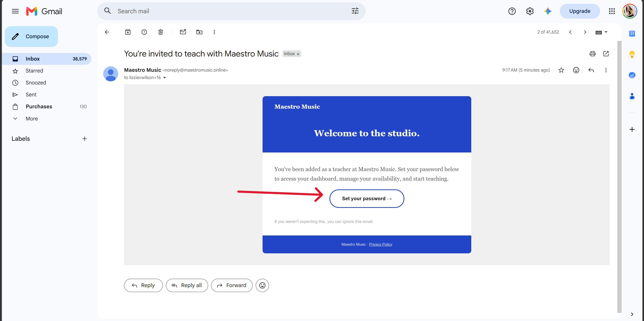Show recipient details dropdown arrow
The width and height of the screenshot is (644, 321).
point(165,78)
